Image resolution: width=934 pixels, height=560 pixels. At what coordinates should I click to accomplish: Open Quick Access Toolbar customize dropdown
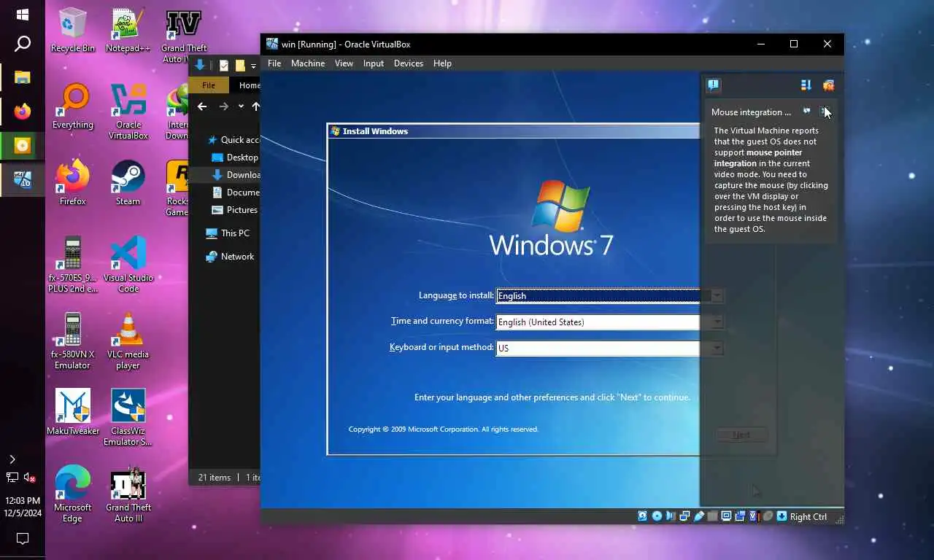[253, 66]
